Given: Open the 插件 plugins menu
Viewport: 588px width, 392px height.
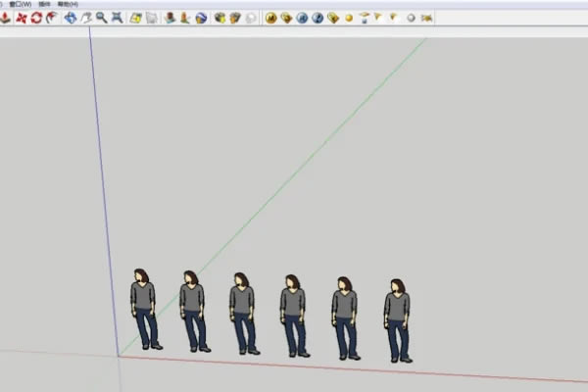Looking at the screenshot, I should [44, 4].
